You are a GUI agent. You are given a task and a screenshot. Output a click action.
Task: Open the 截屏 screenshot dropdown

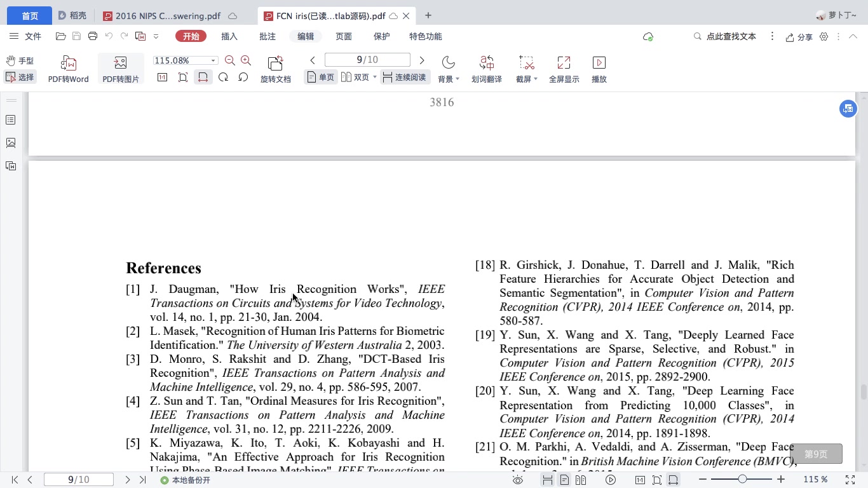[x=526, y=69]
